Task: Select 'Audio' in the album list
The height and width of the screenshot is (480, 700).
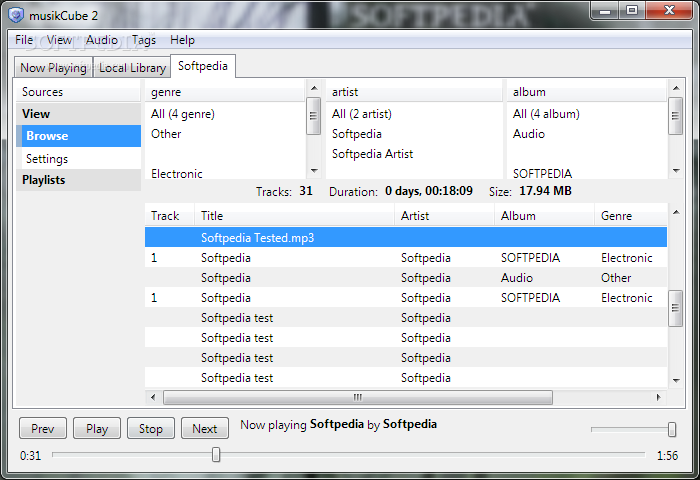Action: [587, 134]
